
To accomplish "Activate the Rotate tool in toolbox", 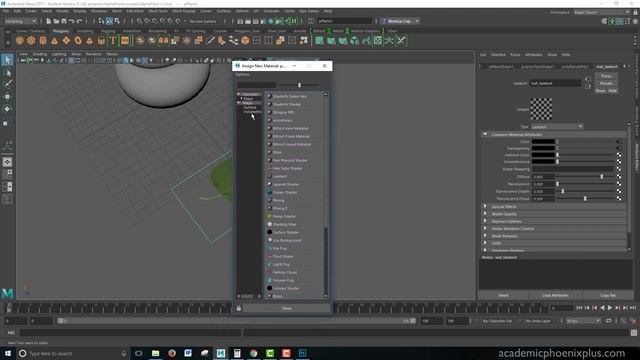I will [7, 109].
